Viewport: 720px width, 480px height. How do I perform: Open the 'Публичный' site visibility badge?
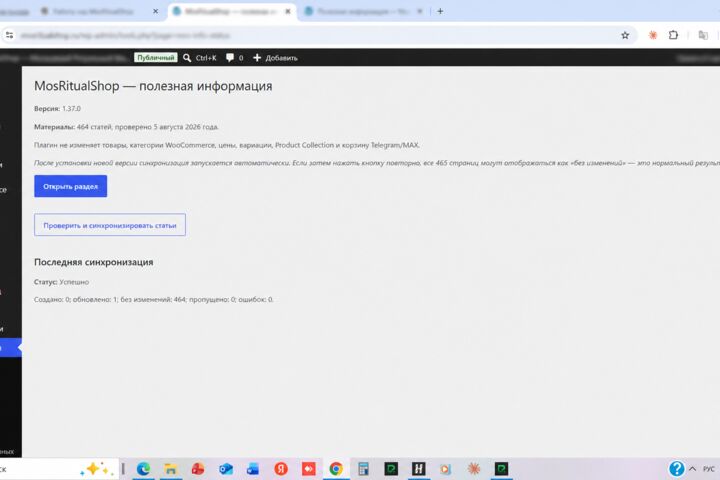tap(155, 57)
